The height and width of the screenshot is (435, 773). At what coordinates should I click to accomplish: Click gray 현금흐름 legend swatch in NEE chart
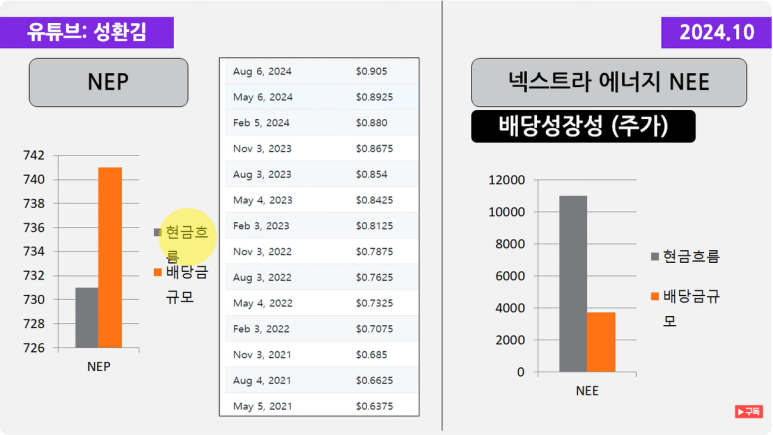655,256
